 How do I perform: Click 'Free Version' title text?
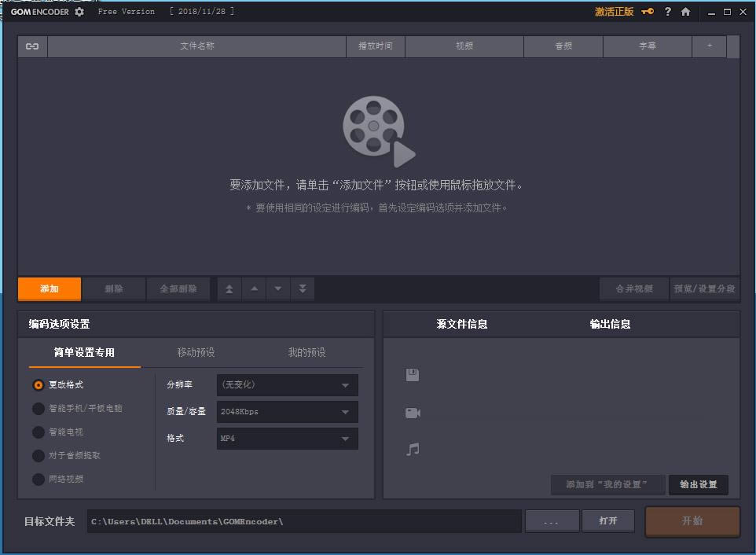[127, 12]
